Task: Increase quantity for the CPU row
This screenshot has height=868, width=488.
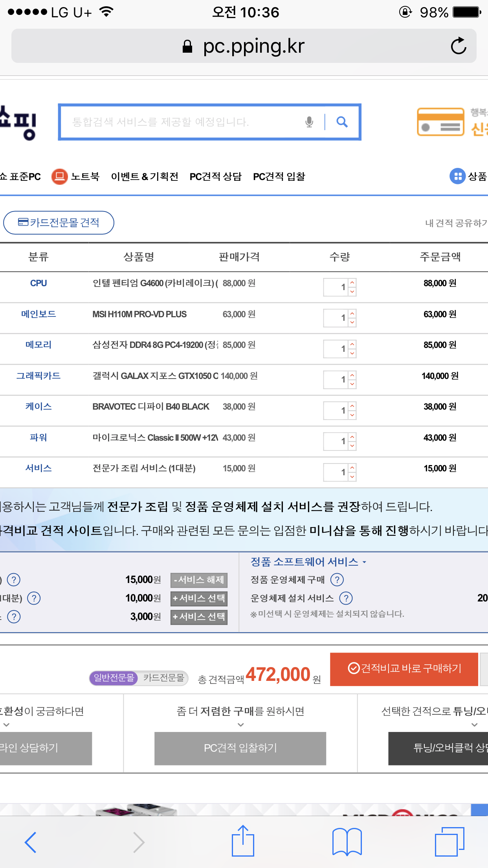Action: 352,283
